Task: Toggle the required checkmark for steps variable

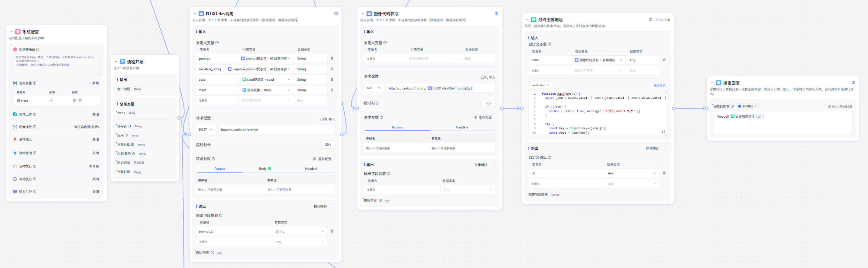Action: pyautogui.click(x=51, y=100)
